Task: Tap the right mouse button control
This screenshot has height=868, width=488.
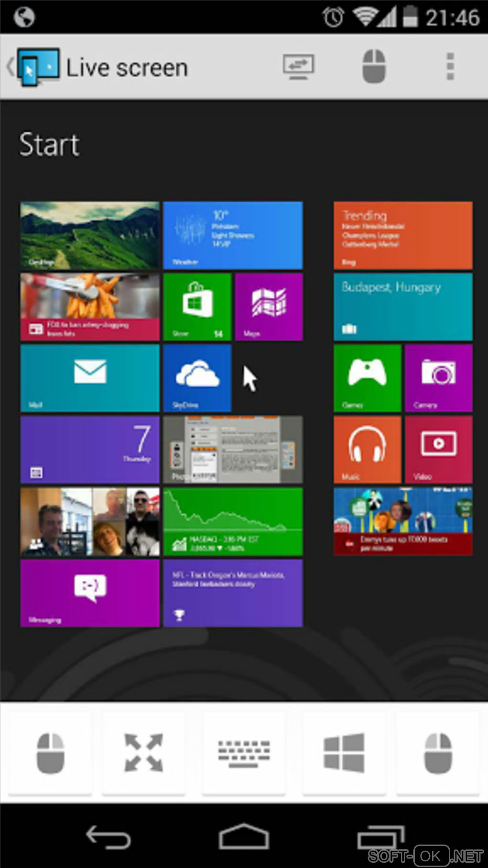Action: [438, 753]
